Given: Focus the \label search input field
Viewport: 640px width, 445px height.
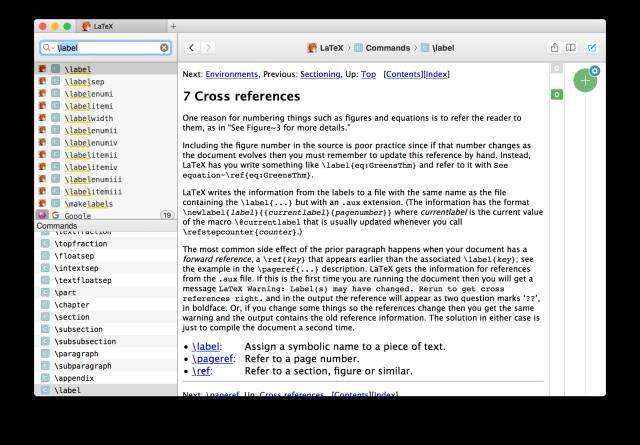Looking at the screenshot, I should (107, 48).
